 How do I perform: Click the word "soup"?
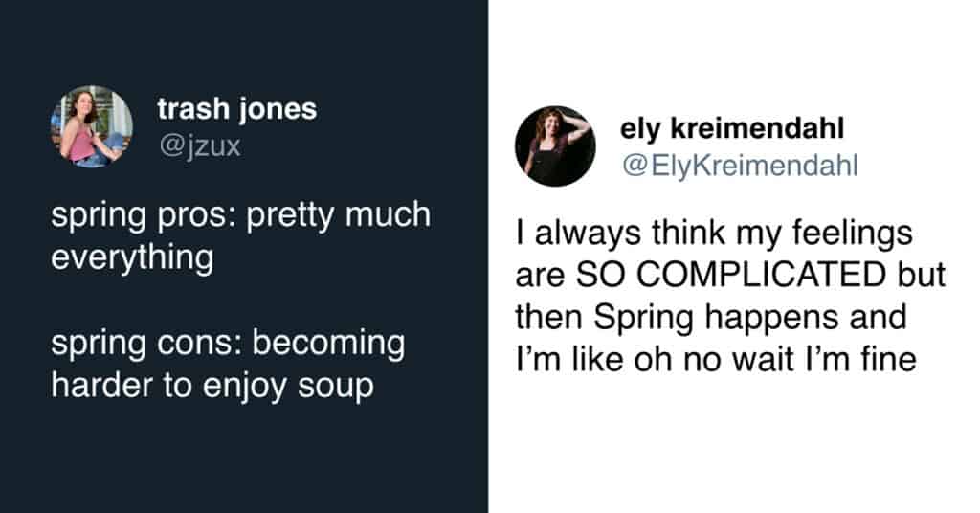[x=335, y=389]
